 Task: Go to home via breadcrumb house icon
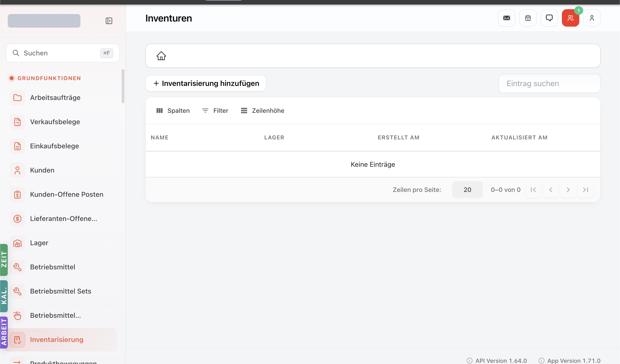point(161,56)
